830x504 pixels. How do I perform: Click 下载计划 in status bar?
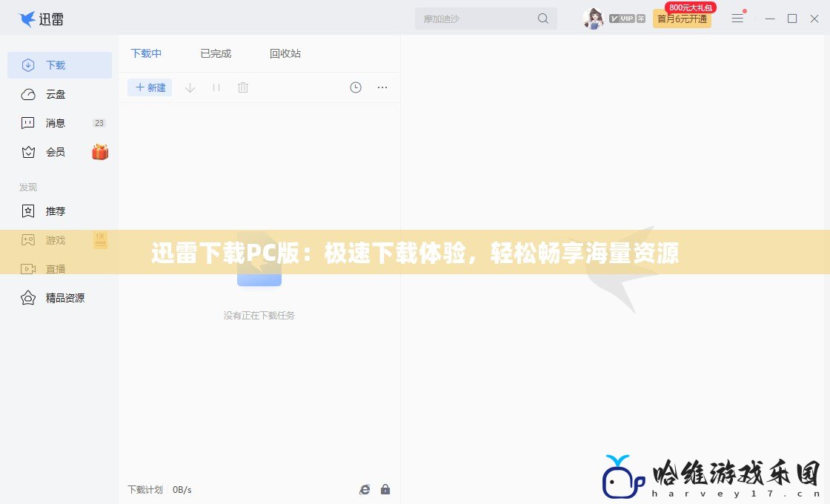[145, 490]
